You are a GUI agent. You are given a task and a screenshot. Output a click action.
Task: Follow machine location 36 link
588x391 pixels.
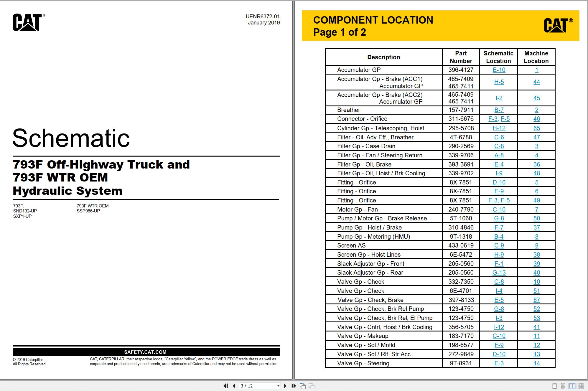(x=537, y=164)
